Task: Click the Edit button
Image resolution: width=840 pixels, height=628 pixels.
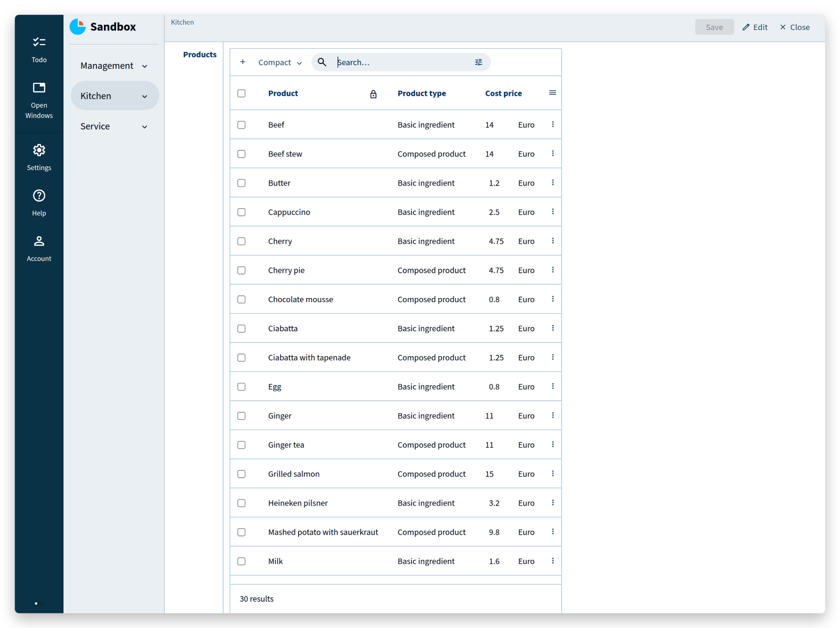Action: (755, 27)
